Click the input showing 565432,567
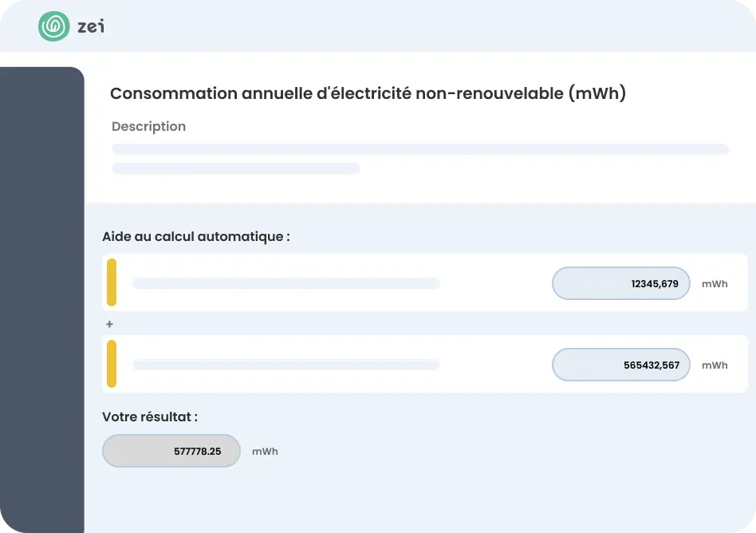Image resolution: width=756 pixels, height=533 pixels. coord(621,365)
